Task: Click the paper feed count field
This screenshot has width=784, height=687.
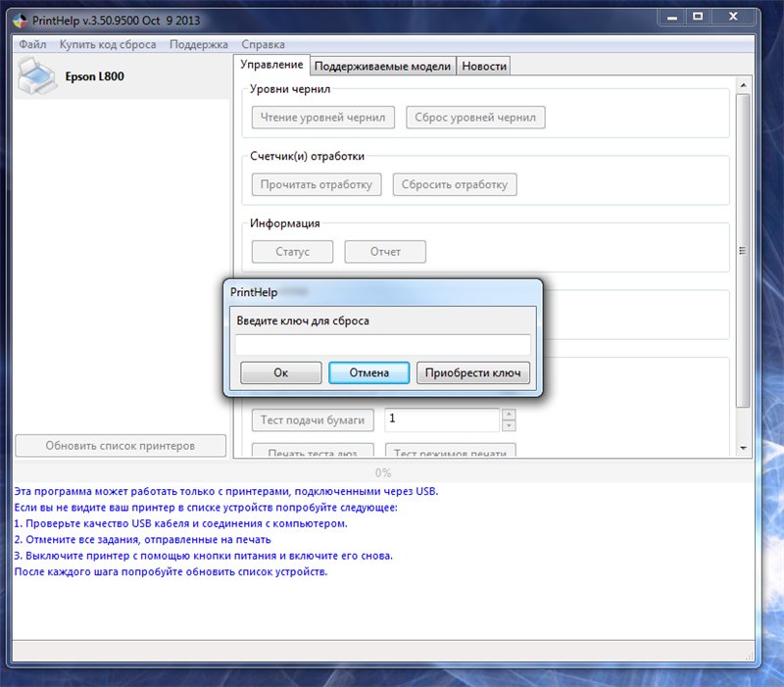Action: pyautogui.click(x=442, y=419)
